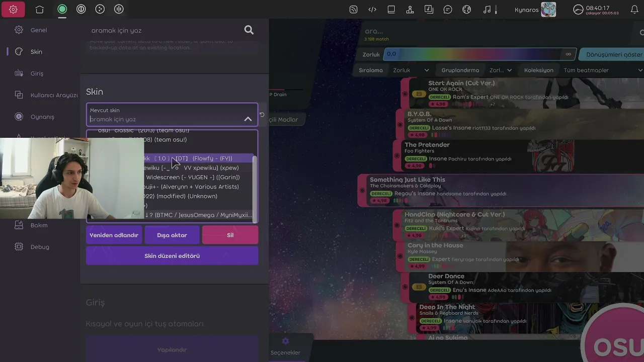This screenshot has width=644, height=362.
Task: Select the Start Again (Cut Ver.) beatmap
Action: click(523, 93)
